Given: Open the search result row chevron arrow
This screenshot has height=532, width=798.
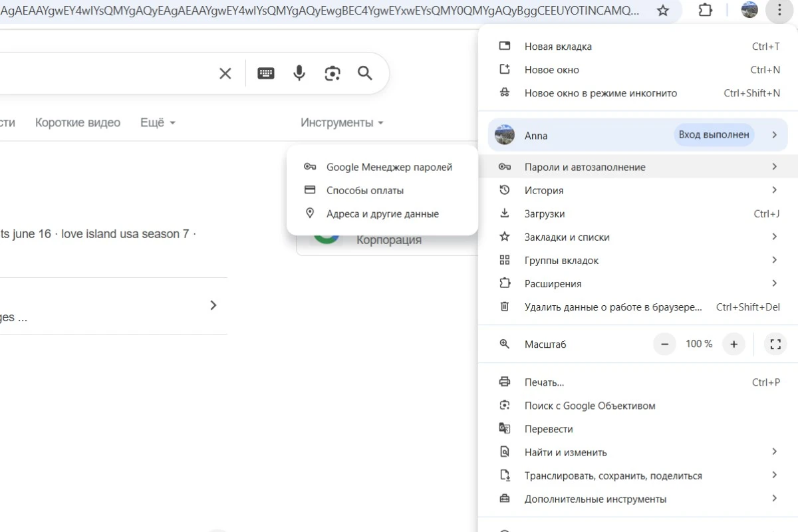Looking at the screenshot, I should click(x=213, y=305).
